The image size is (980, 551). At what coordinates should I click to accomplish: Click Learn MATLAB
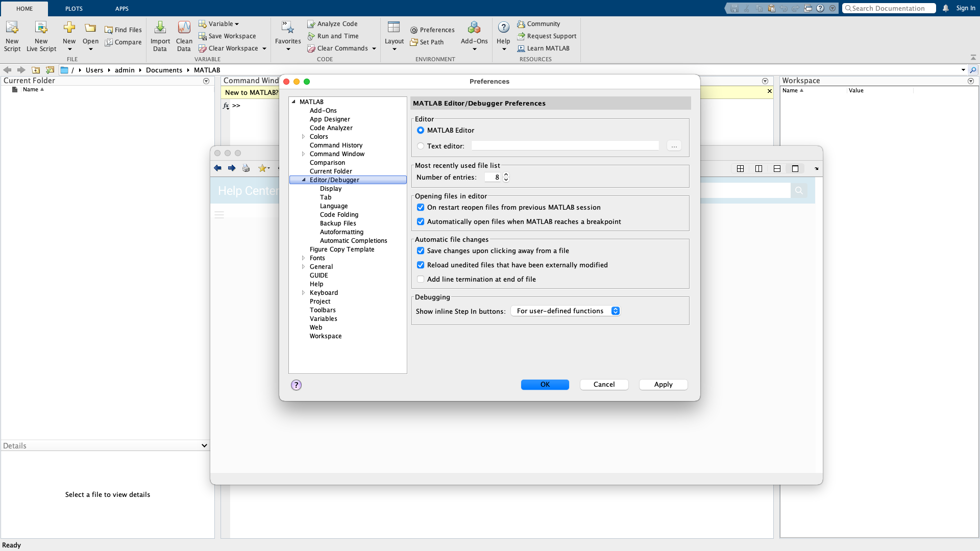543,48
